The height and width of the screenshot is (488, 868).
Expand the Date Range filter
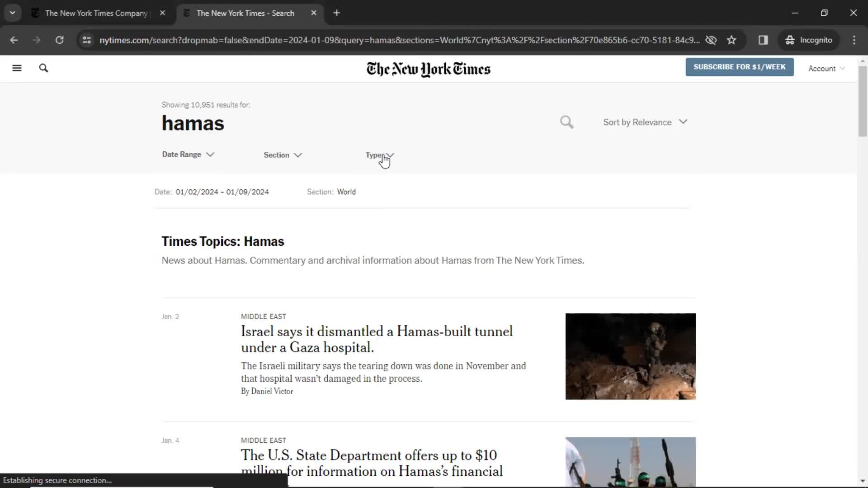click(188, 155)
